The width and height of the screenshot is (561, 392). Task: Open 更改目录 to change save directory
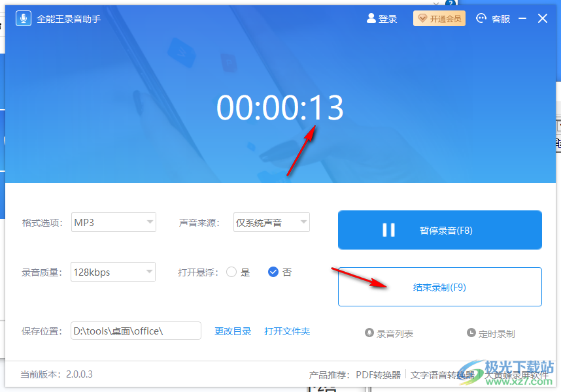tap(232, 331)
